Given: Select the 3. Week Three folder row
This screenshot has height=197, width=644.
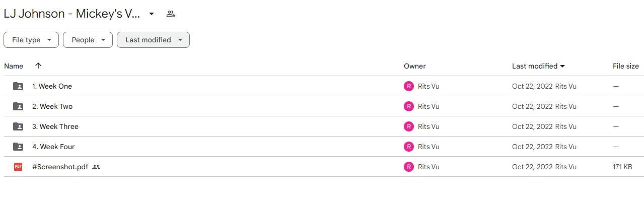Looking at the screenshot, I should coord(322,126).
